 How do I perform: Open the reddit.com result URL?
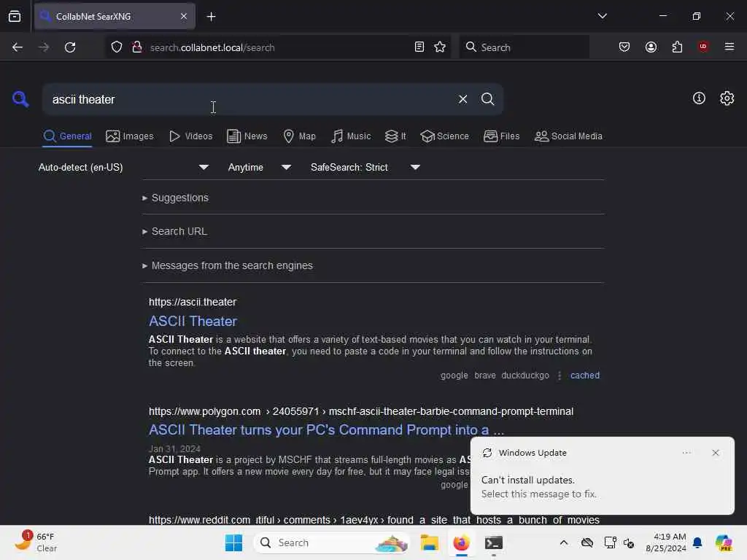tap(374, 519)
